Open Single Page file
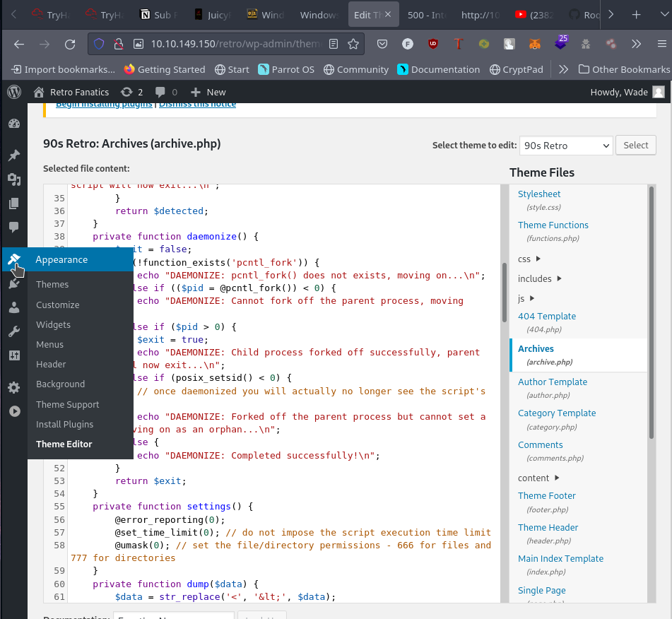Viewport: 672px width, 619px height. click(x=542, y=591)
